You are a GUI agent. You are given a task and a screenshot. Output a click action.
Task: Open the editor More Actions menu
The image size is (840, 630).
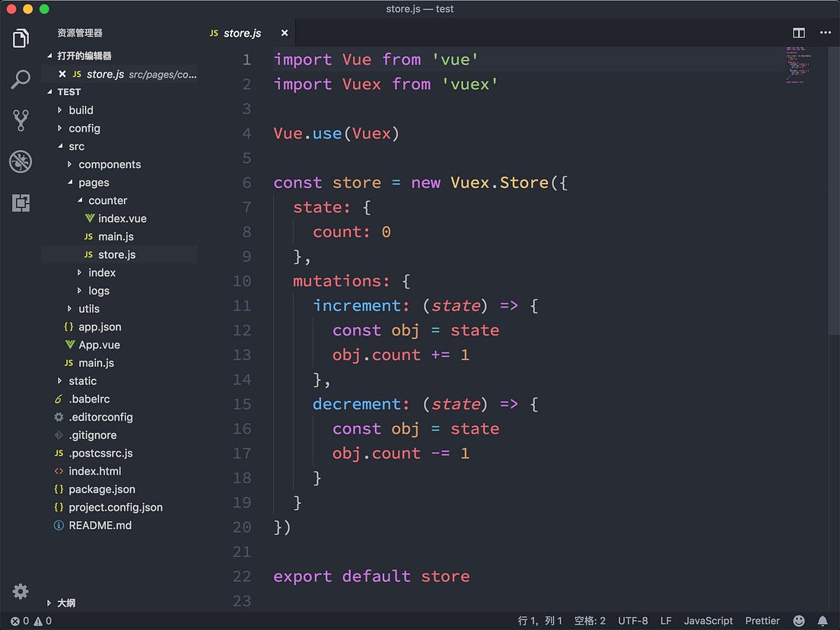[826, 33]
